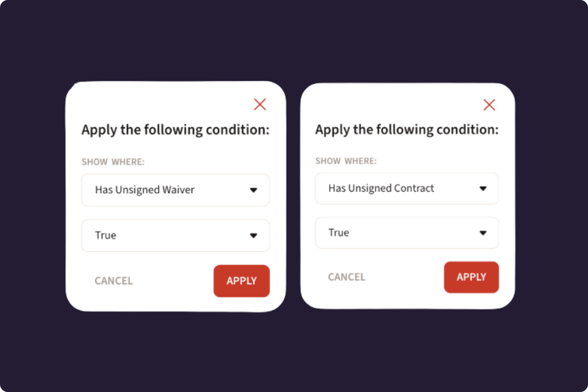Click the 'Has Unsigned Waiver' selected text
This screenshot has height=392, width=588.
coord(145,190)
